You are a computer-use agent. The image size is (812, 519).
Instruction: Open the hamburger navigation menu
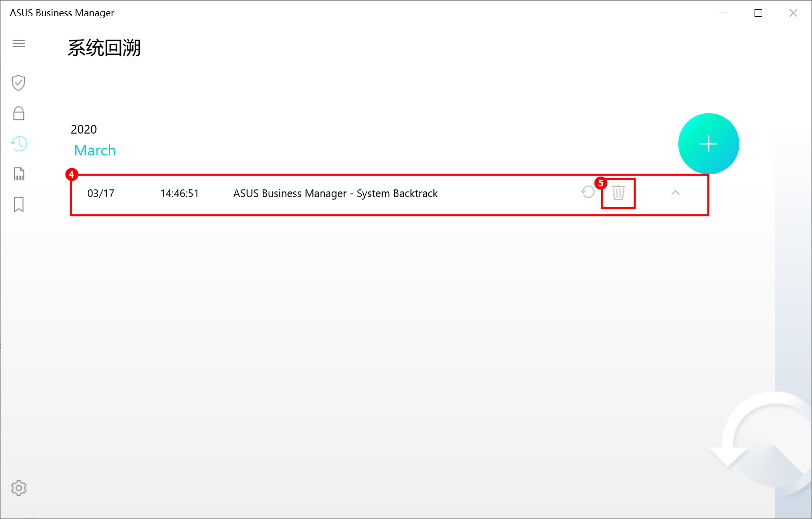pos(19,44)
